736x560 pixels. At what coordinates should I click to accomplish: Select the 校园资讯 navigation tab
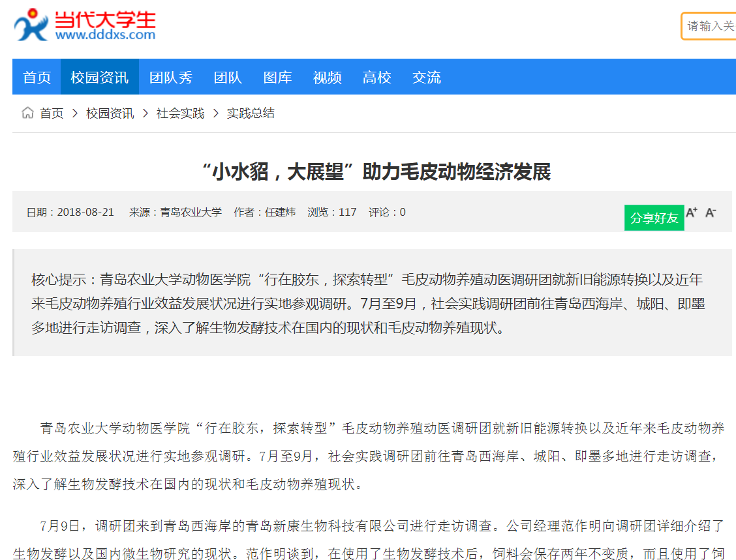100,78
